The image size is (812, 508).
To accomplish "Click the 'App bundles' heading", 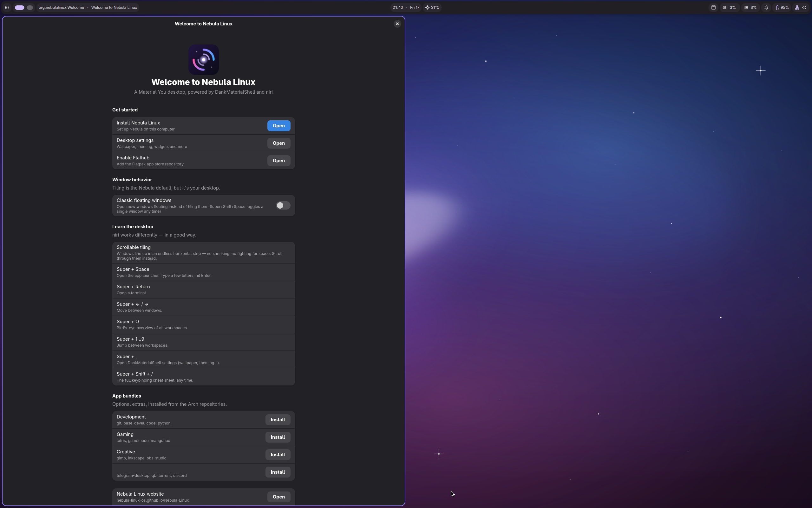I will tap(127, 396).
